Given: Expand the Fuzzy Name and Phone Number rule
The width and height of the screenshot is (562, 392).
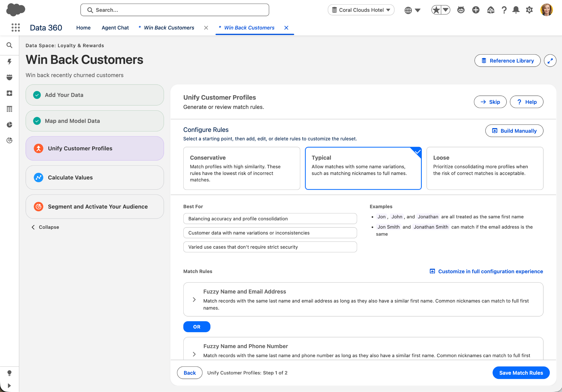Looking at the screenshot, I should point(194,354).
